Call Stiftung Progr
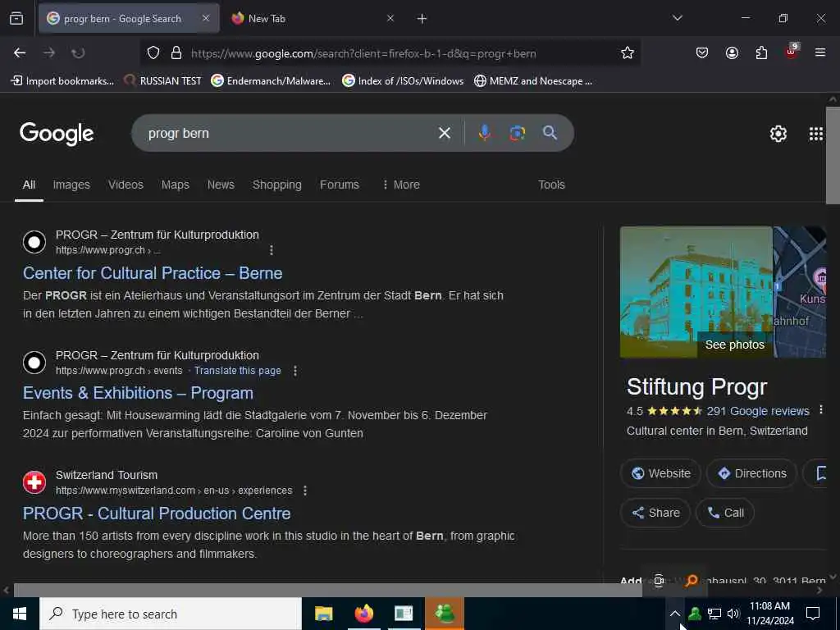This screenshot has width=840, height=630. [x=725, y=513]
